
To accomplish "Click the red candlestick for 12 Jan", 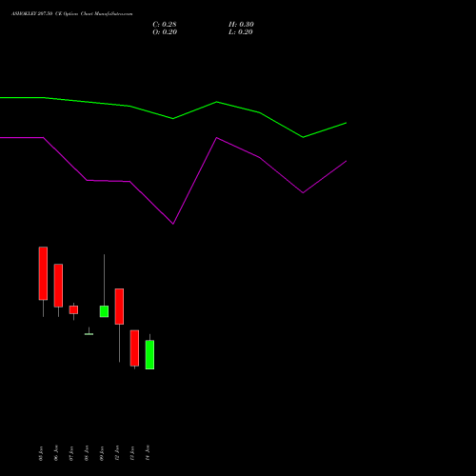I will pyautogui.click(x=119, y=307).
